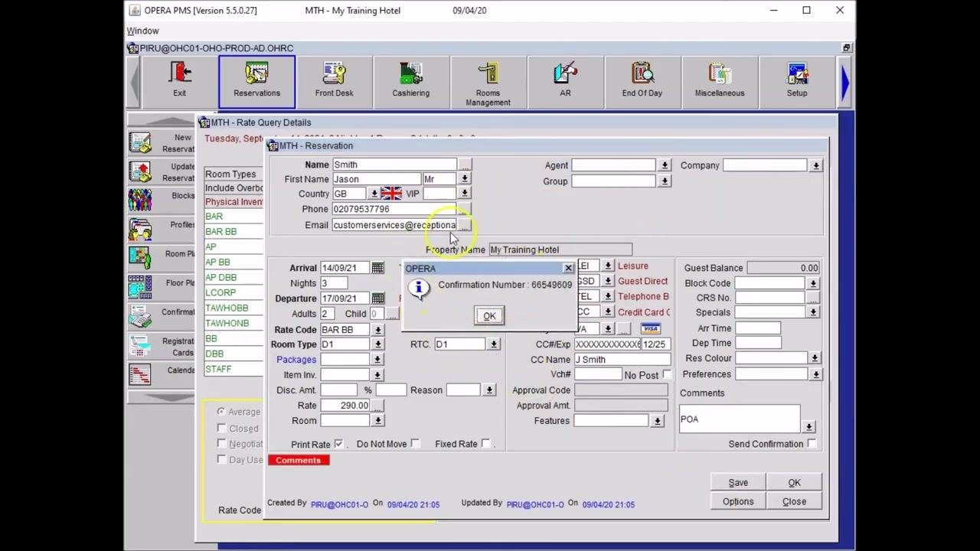Expand the Agent dropdown
Screen dimensions: 980x551
point(665,165)
